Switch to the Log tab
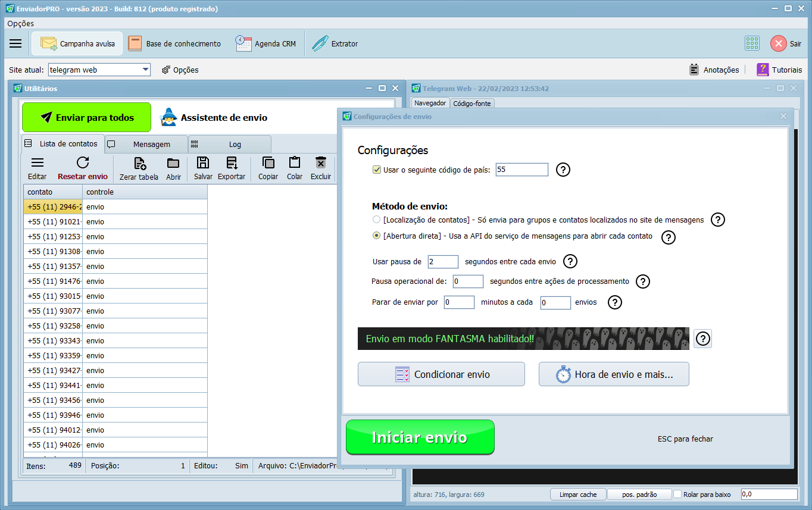 click(230, 144)
